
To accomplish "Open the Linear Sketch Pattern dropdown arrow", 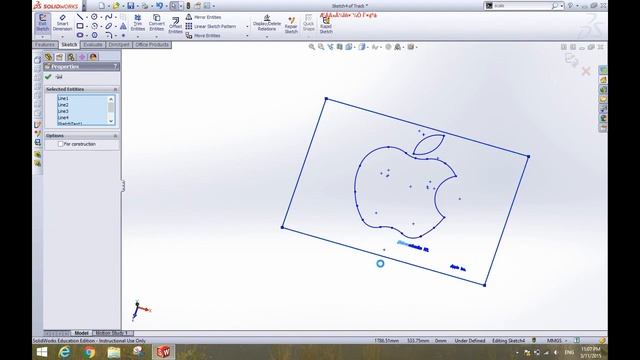I will click(x=247, y=27).
